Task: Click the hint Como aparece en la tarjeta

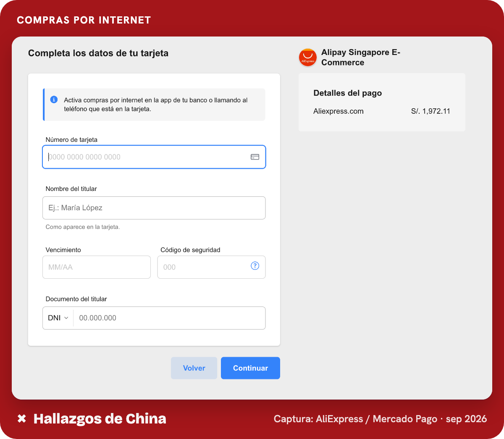Action: tap(83, 227)
